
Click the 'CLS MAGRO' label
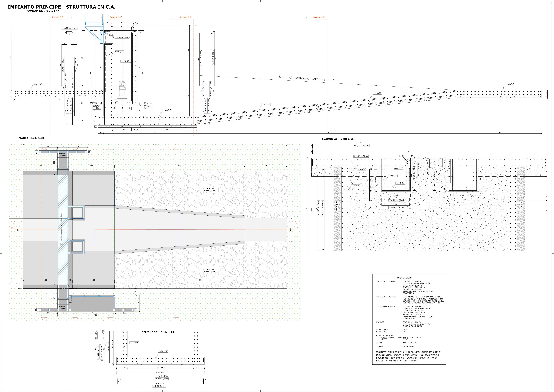point(380,322)
